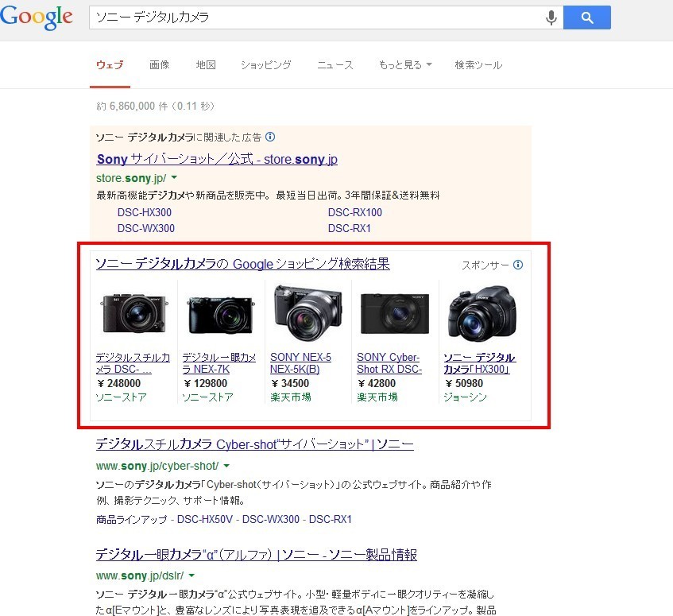Click 楽天市場 under the ¥42800 item

377,397
